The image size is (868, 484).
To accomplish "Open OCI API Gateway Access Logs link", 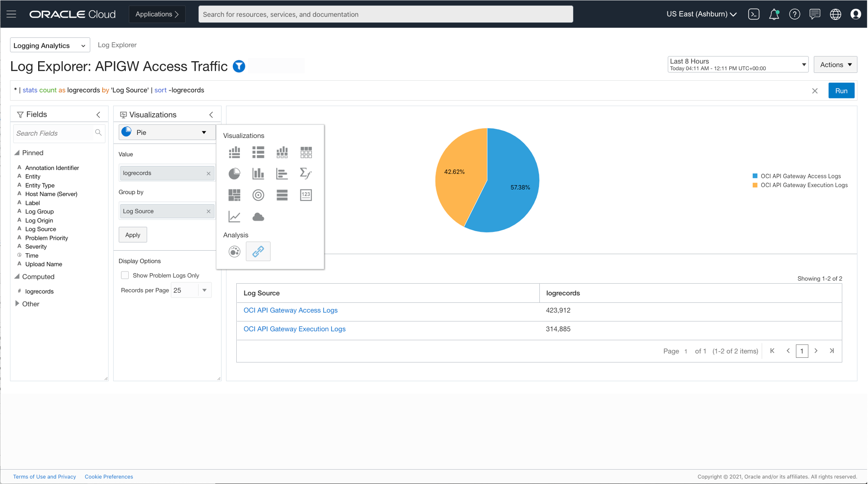I will tap(290, 310).
